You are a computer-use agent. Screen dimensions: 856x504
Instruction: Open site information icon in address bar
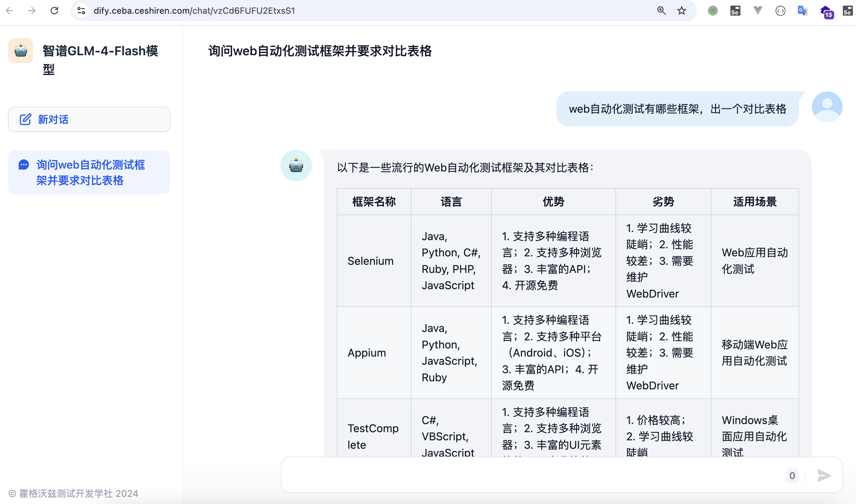click(x=81, y=11)
